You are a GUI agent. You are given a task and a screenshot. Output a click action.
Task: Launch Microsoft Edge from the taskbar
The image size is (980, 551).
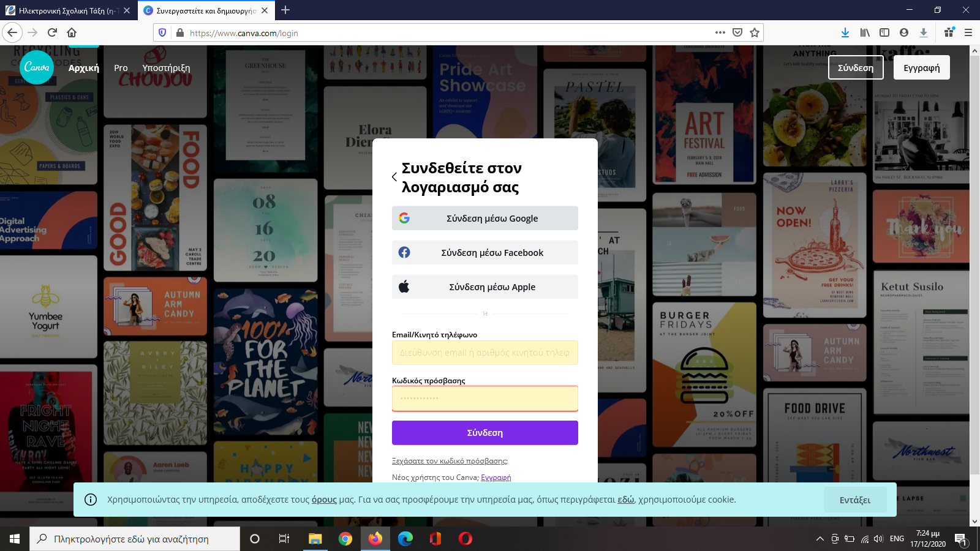pyautogui.click(x=405, y=539)
